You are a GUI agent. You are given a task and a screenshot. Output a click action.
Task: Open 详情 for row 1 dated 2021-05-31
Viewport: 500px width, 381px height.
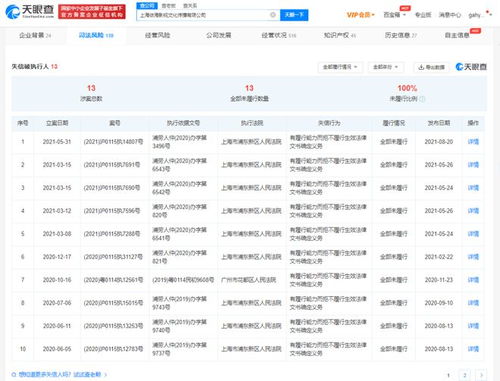pyautogui.click(x=473, y=142)
